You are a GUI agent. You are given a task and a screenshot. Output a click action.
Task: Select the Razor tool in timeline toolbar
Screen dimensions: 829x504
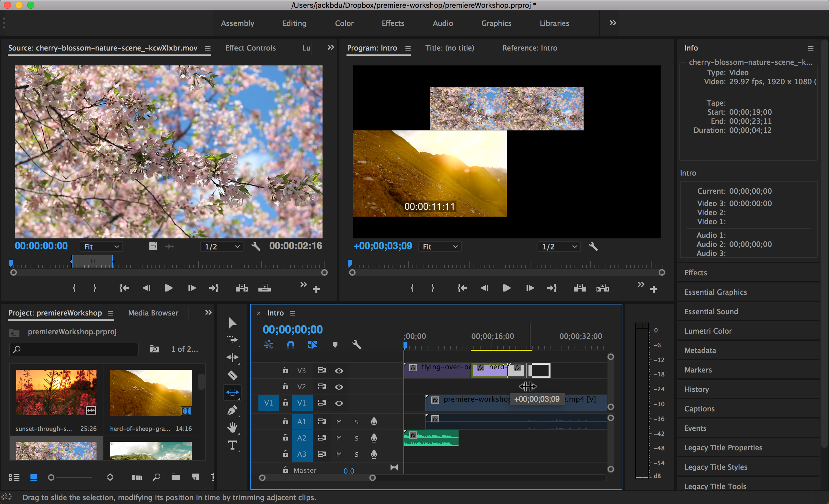click(x=233, y=375)
